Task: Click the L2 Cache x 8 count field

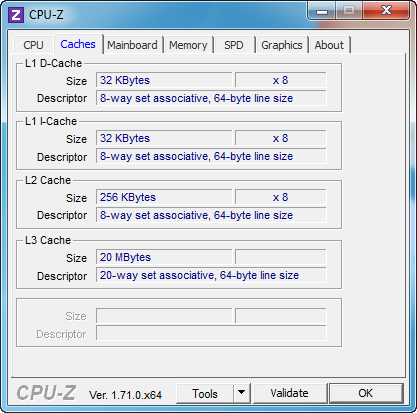Action: click(281, 197)
